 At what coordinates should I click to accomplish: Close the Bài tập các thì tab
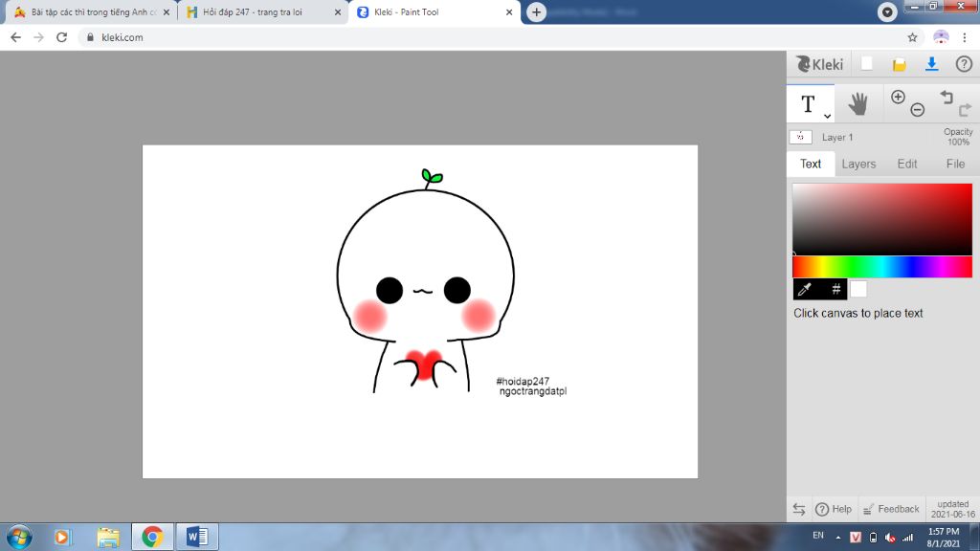pos(167,11)
